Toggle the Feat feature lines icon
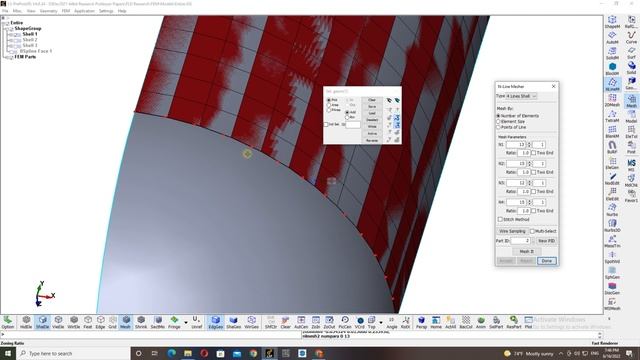The width and height of the screenshot is (640, 360). tap(88, 322)
